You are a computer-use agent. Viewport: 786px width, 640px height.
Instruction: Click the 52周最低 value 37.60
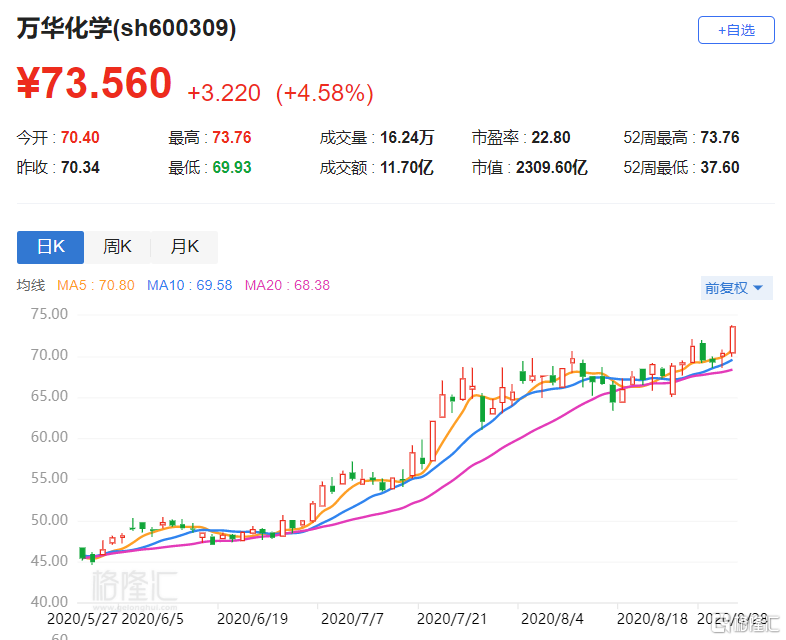click(720, 167)
